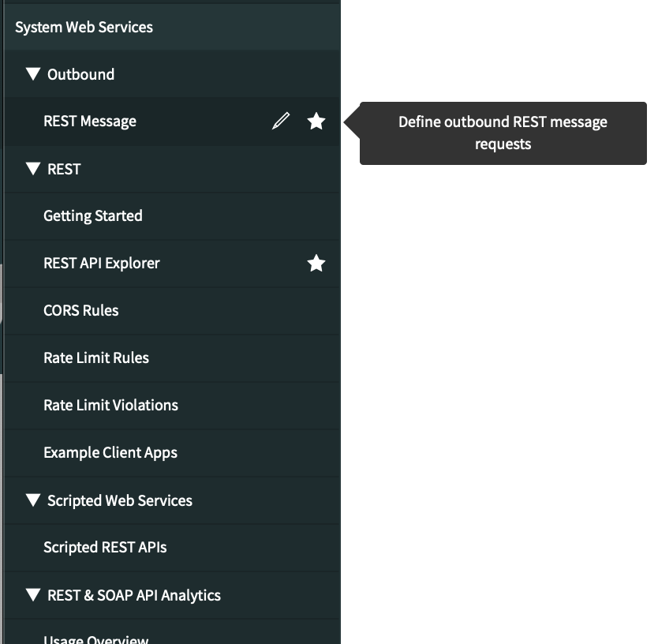The image size is (658, 644).
Task: Collapse the Scripted Web Services triangle
Action: [x=32, y=500]
